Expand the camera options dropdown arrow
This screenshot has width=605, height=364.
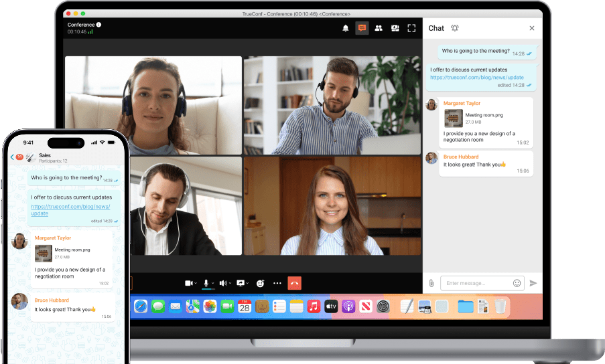196,284
